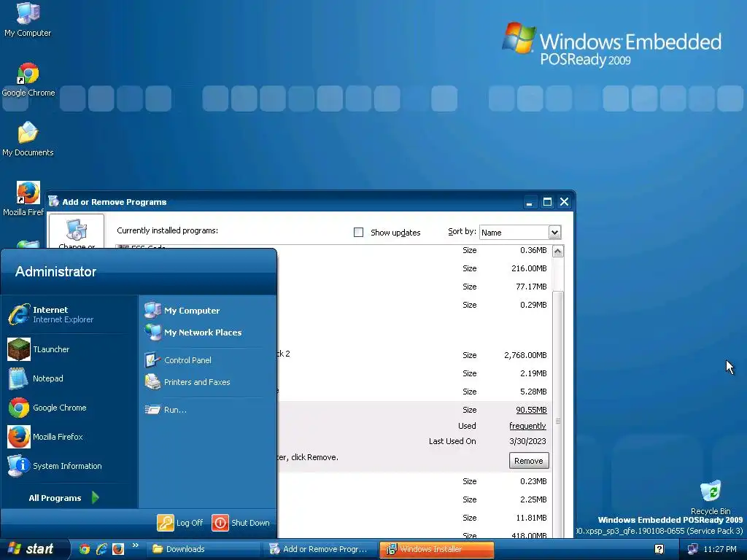The height and width of the screenshot is (560, 747).
Task: Select the program sized 2.19MB
Action: pyautogui.click(x=414, y=373)
